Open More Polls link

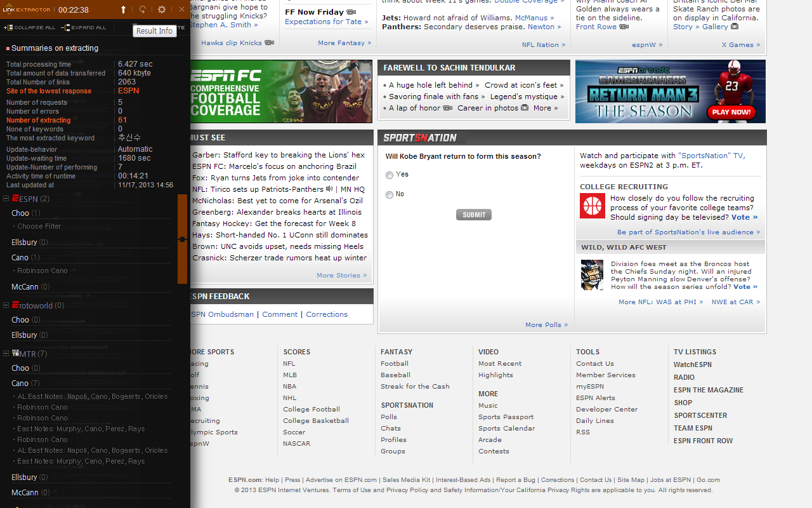(x=546, y=325)
